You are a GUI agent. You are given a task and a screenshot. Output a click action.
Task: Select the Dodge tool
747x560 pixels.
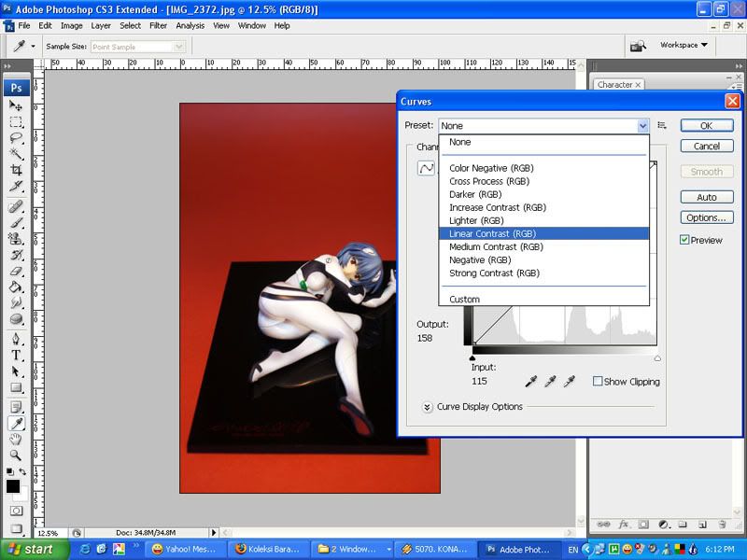coord(16,318)
